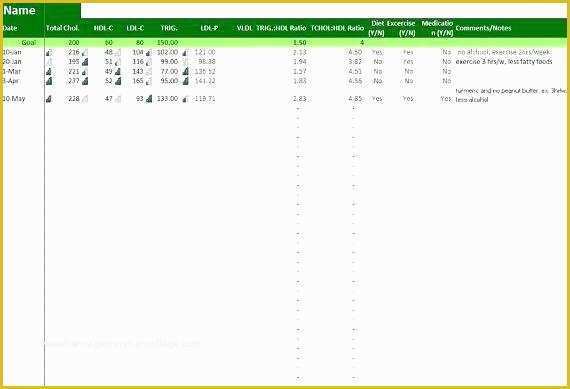Click the bar icon beside LDL-P 136.52
Image resolution: width=570 pixels, height=389 pixels.
click(x=185, y=71)
